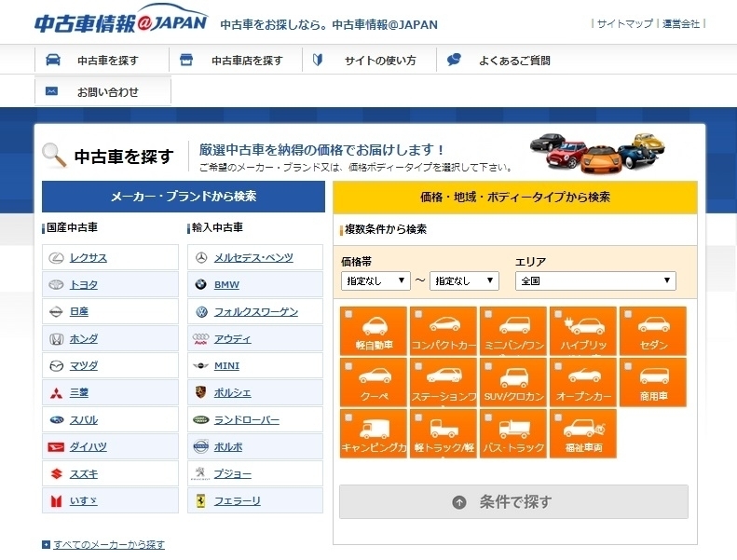The width and height of the screenshot is (737, 560).
Task: Click the 条件で探す search button
Action: pyautogui.click(x=513, y=502)
